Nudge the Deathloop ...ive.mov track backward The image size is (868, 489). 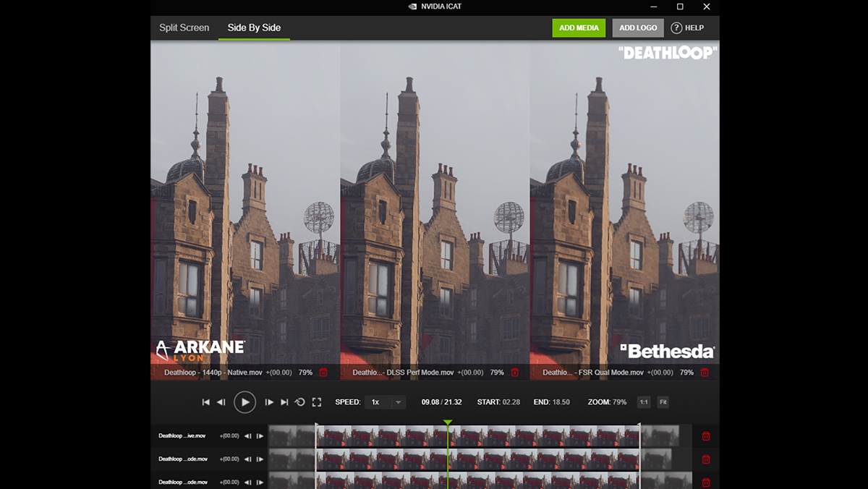248,435
